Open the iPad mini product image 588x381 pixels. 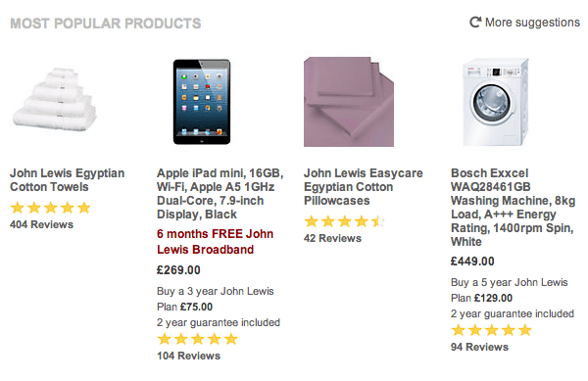[202, 102]
